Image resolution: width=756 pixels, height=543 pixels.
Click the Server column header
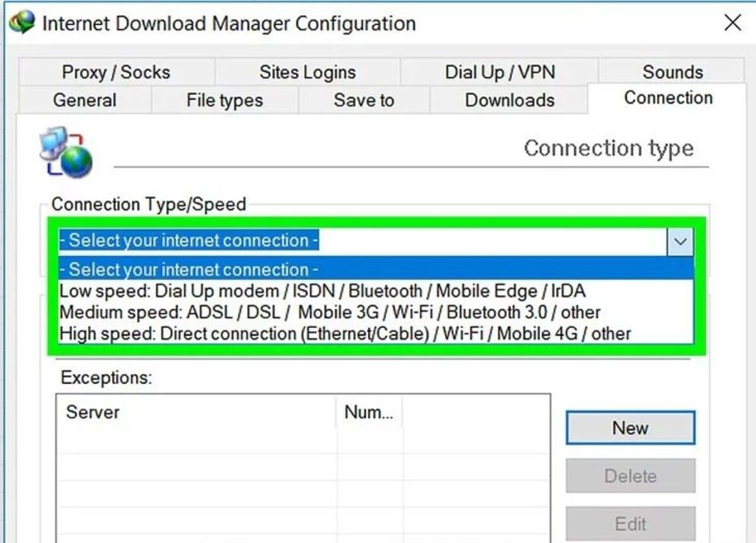point(197,413)
